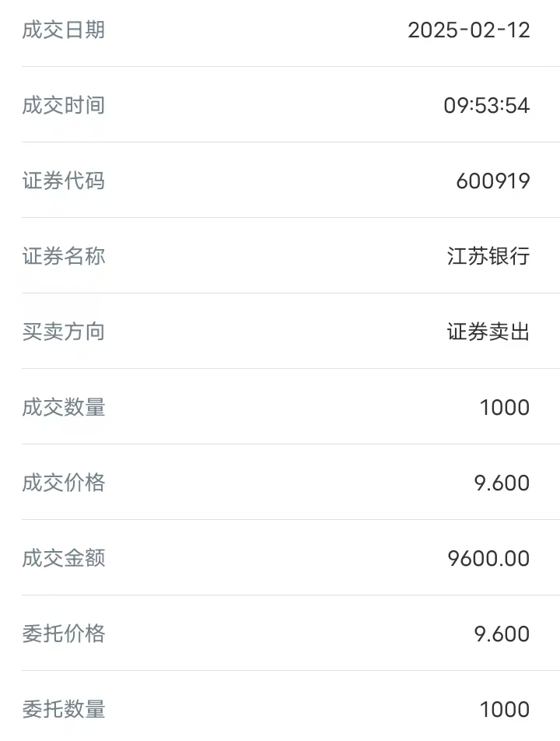
Task: Select the 成交金额 label
Action: coord(63,558)
